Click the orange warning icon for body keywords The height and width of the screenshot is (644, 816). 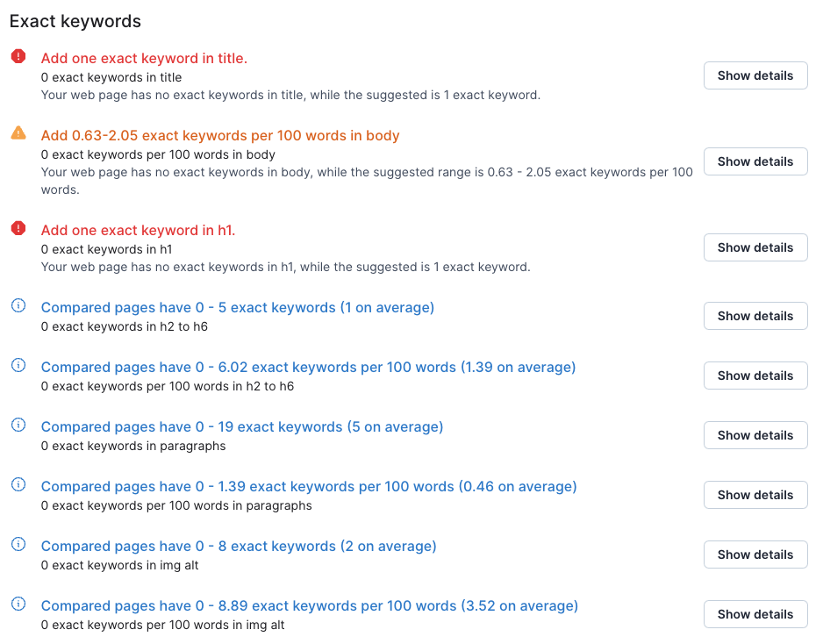point(18,133)
